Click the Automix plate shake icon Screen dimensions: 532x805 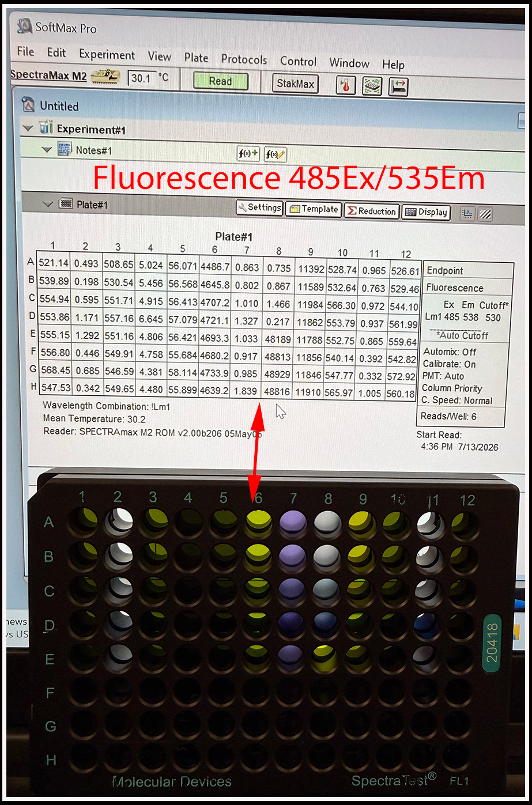372,86
